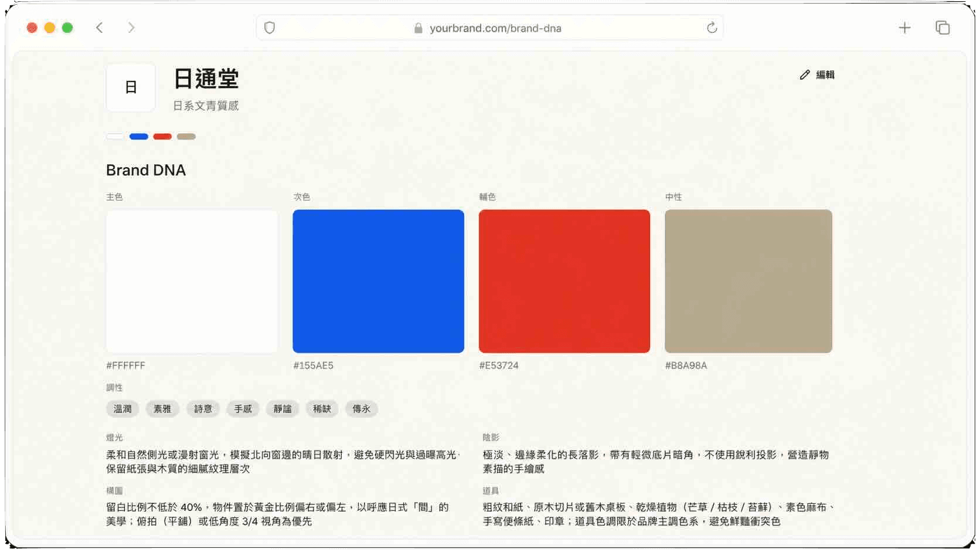Click the pencil edit icon
The image size is (980, 552).
point(805,74)
